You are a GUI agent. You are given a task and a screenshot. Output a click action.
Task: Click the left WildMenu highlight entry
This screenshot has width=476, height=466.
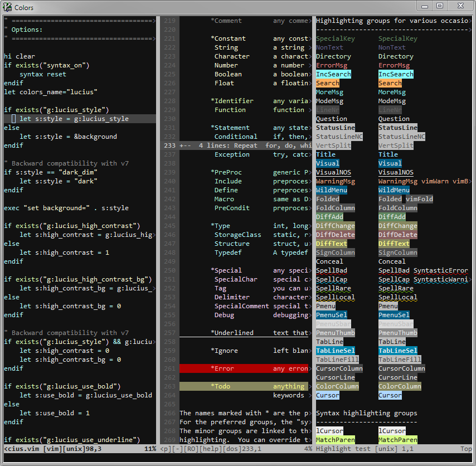[x=331, y=190]
